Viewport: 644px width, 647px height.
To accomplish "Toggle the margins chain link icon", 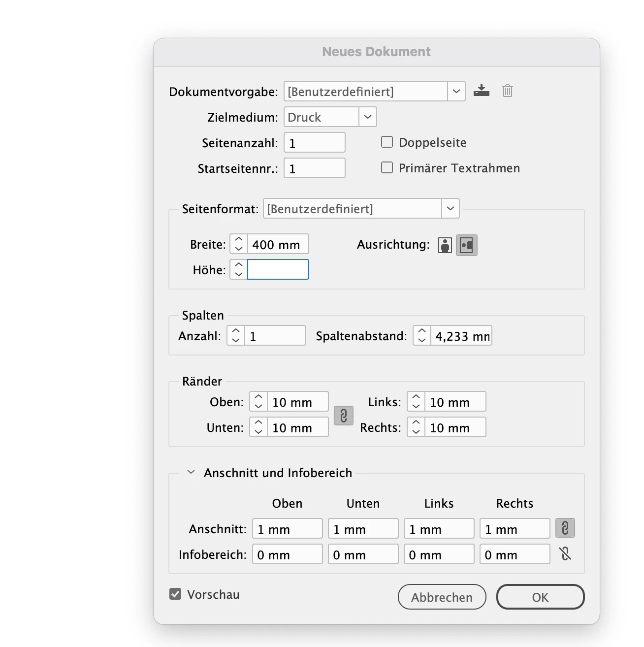I will (x=344, y=415).
